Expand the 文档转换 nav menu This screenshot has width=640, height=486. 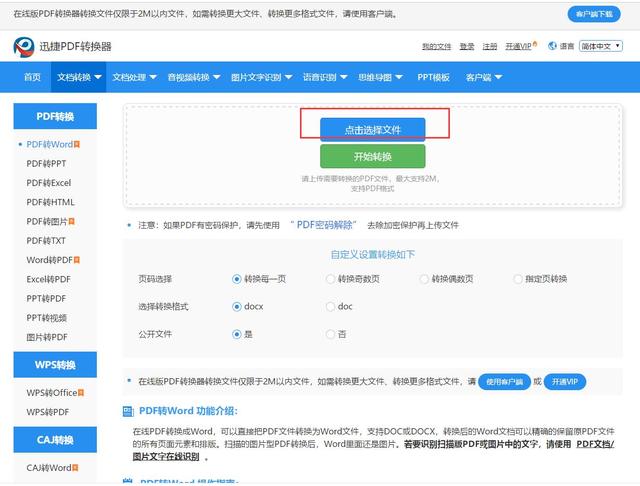pyautogui.click(x=79, y=77)
